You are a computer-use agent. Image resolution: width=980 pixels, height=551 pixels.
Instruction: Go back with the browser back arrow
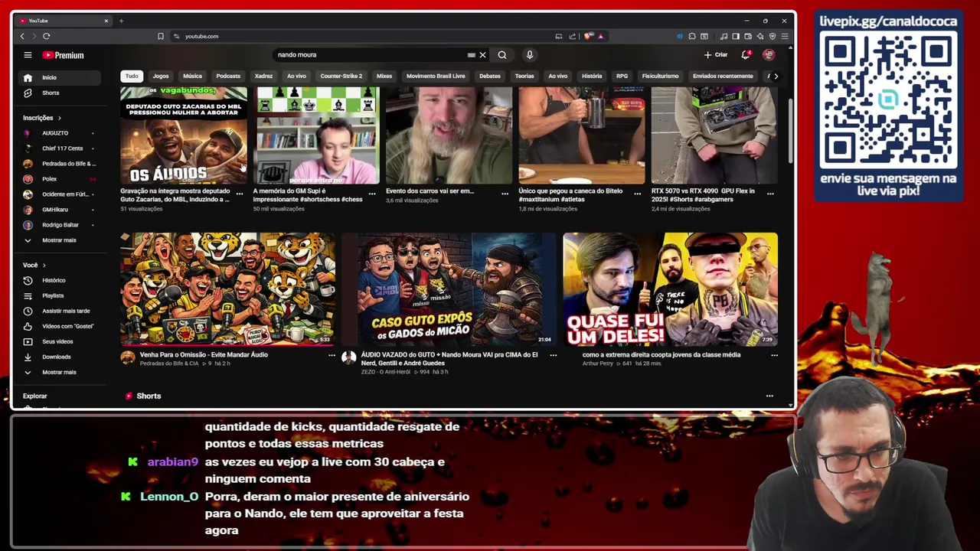(22, 36)
